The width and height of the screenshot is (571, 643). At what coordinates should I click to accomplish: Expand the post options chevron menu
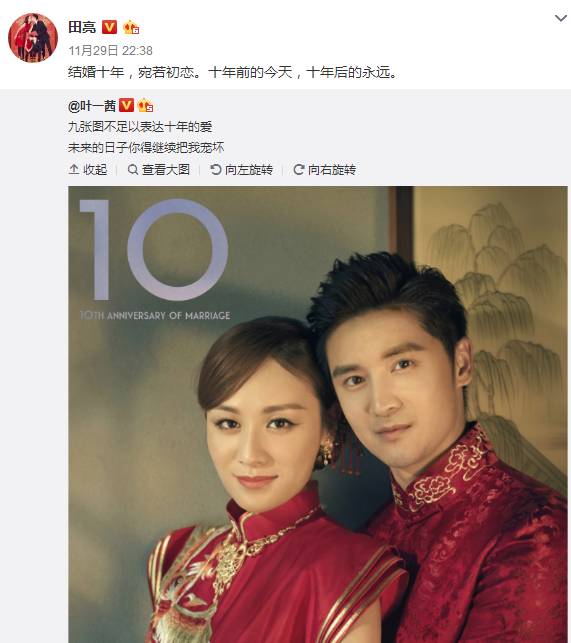tap(560, 18)
